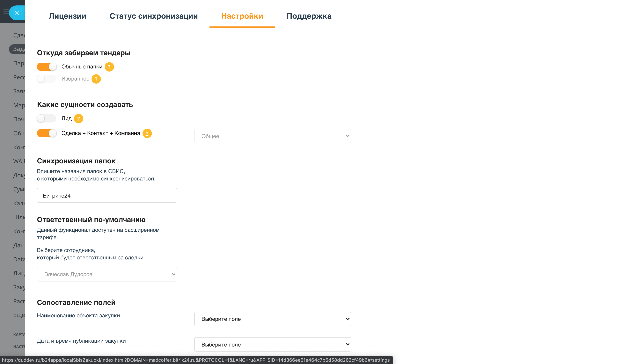Click help icon after Сделка + Контакт + Компания

tap(147, 134)
